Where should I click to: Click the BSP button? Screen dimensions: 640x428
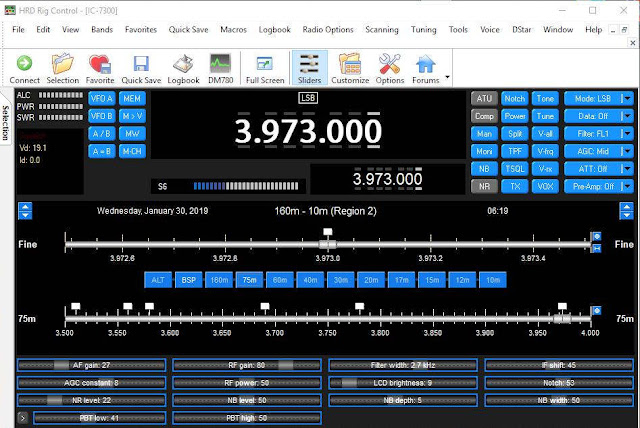pos(189,280)
